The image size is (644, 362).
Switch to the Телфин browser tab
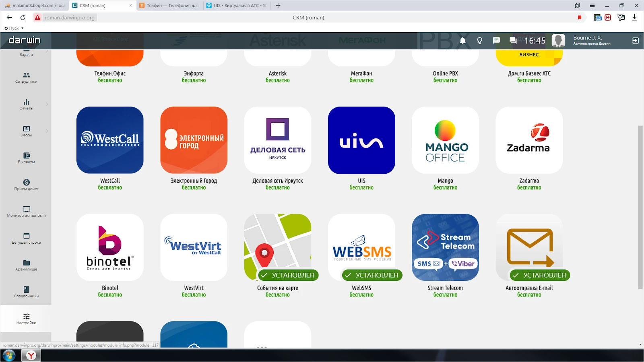pos(169,6)
